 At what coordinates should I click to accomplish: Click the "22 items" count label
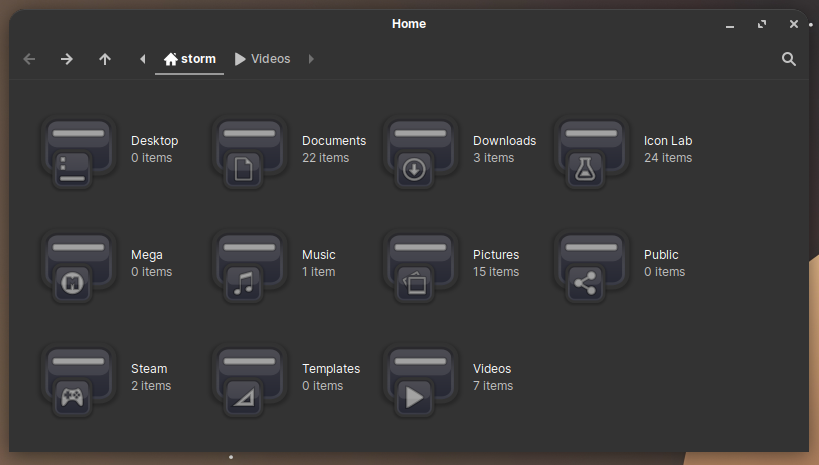(325, 158)
